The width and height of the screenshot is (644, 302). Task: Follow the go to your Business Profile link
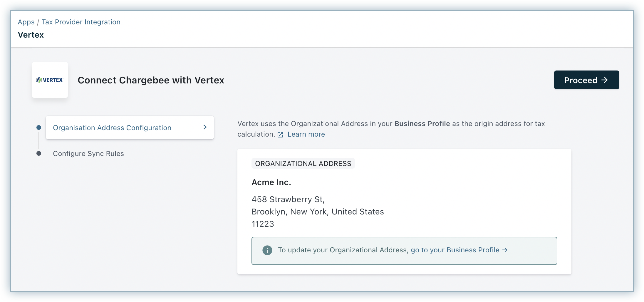pyautogui.click(x=455, y=250)
